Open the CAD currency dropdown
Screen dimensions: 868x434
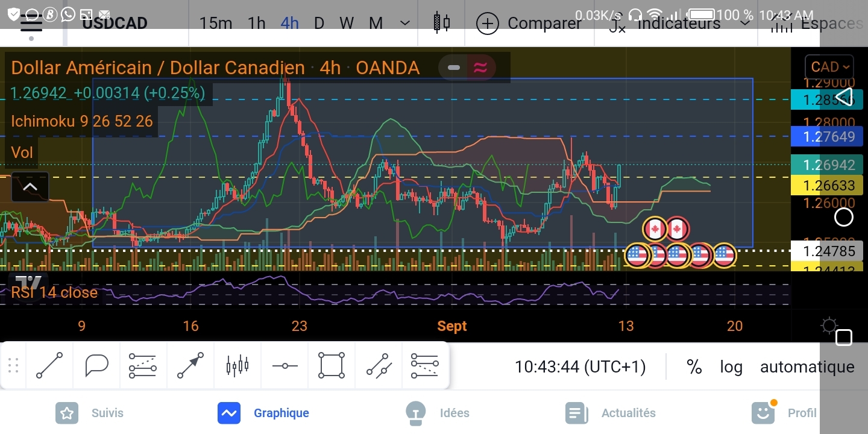(x=830, y=67)
